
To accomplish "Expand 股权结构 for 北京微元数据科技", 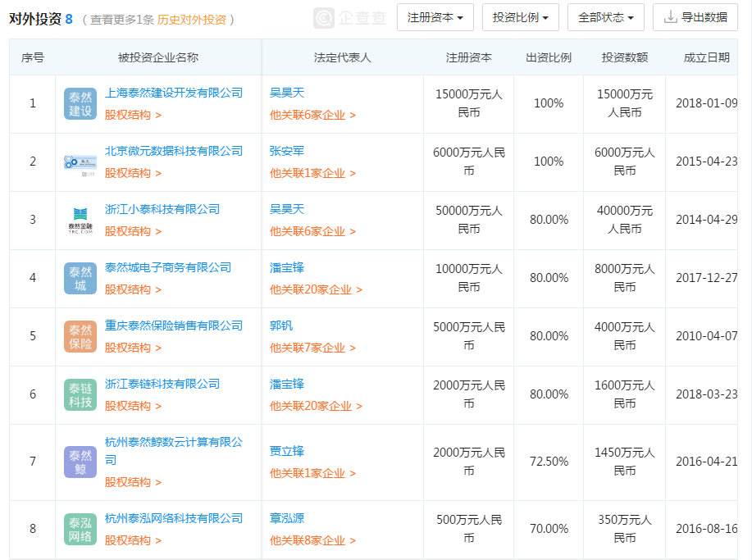I will pyautogui.click(x=133, y=173).
